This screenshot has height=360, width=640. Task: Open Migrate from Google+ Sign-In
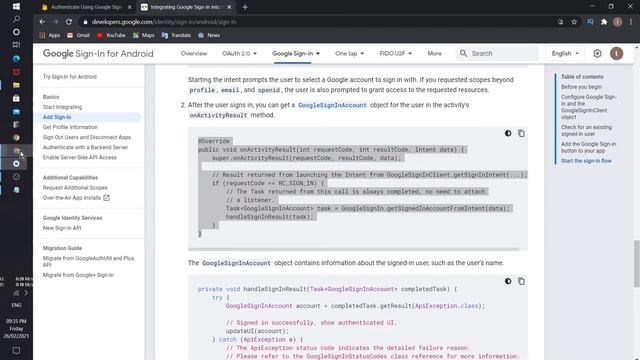tap(78, 275)
